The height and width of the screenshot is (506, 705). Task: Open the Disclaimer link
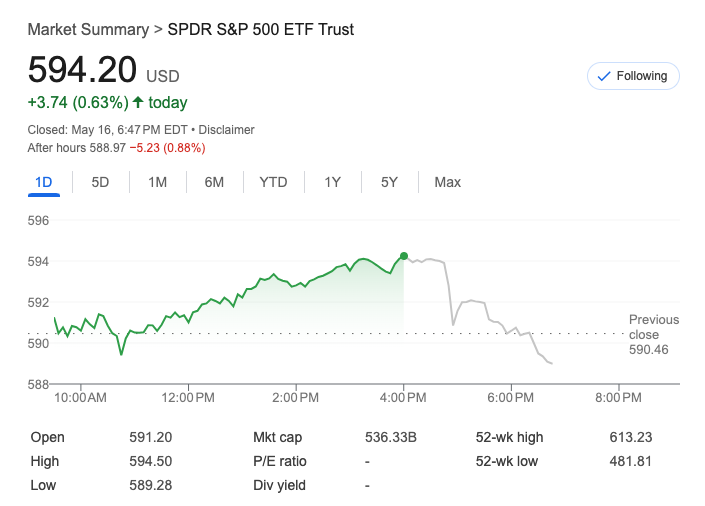pyautogui.click(x=226, y=130)
